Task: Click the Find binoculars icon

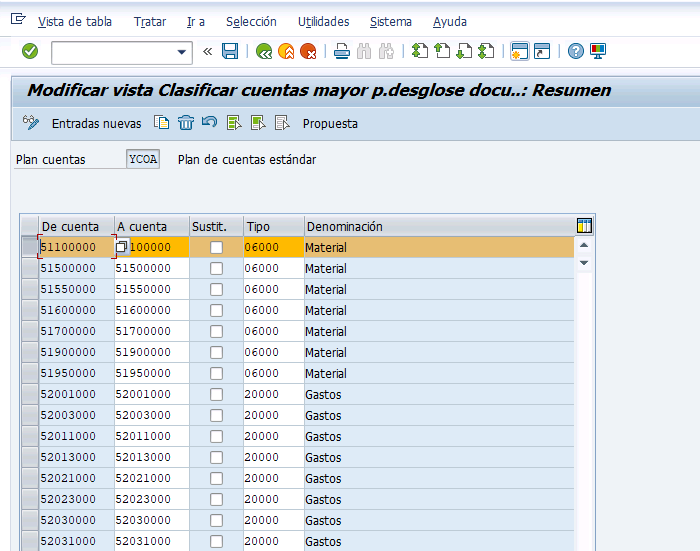Action: tap(364, 51)
